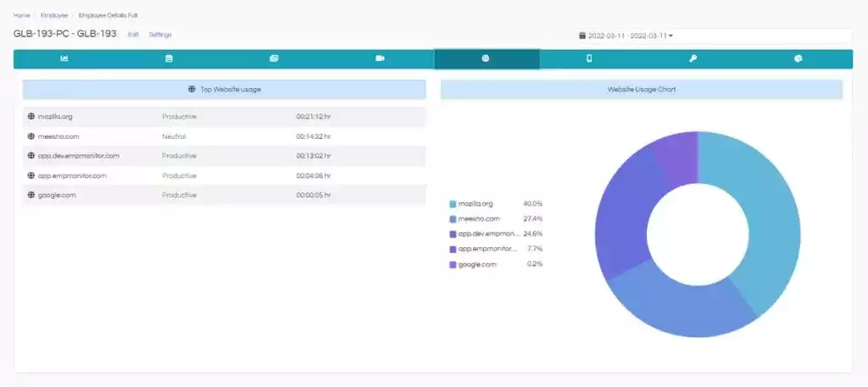The height and width of the screenshot is (387, 868).
Task: Open the pie chart tab icon
Action: tap(798, 58)
